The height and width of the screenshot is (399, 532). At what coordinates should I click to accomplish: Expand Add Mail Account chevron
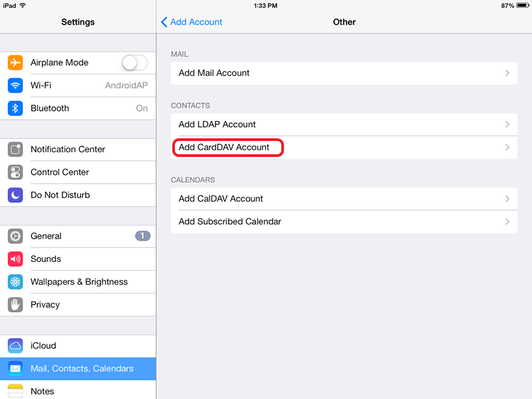tap(507, 73)
